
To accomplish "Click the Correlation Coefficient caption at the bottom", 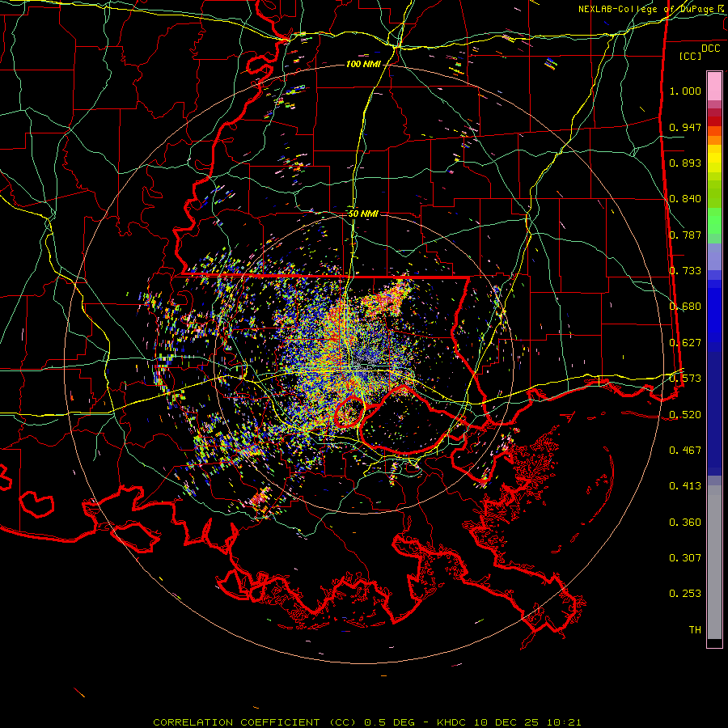I will (x=366, y=722).
